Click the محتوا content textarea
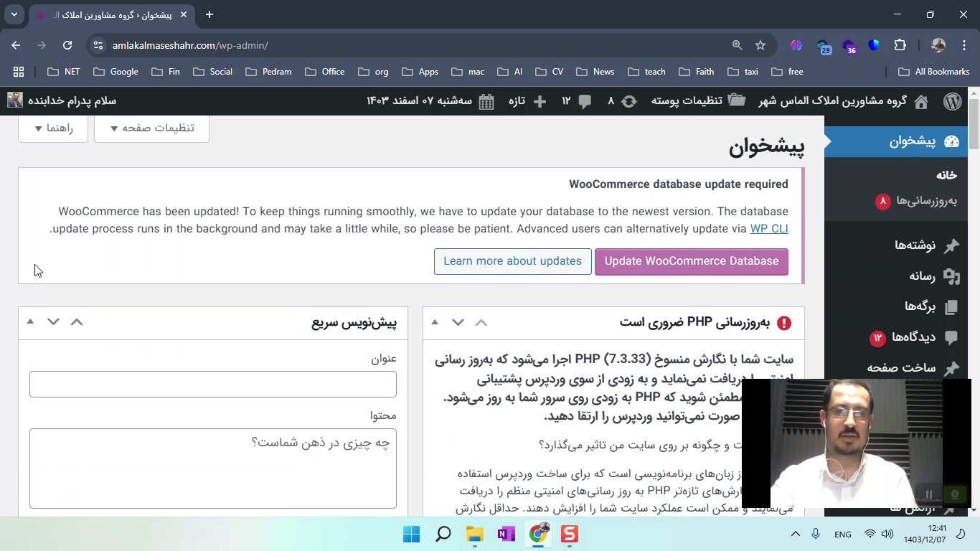980x551 pixels. point(213,468)
